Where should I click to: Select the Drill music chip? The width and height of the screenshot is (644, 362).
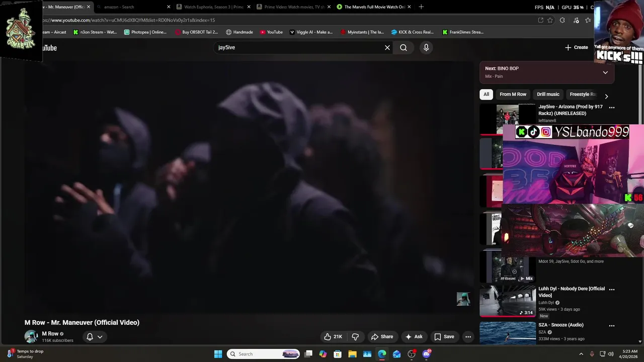[x=548, y=94]
